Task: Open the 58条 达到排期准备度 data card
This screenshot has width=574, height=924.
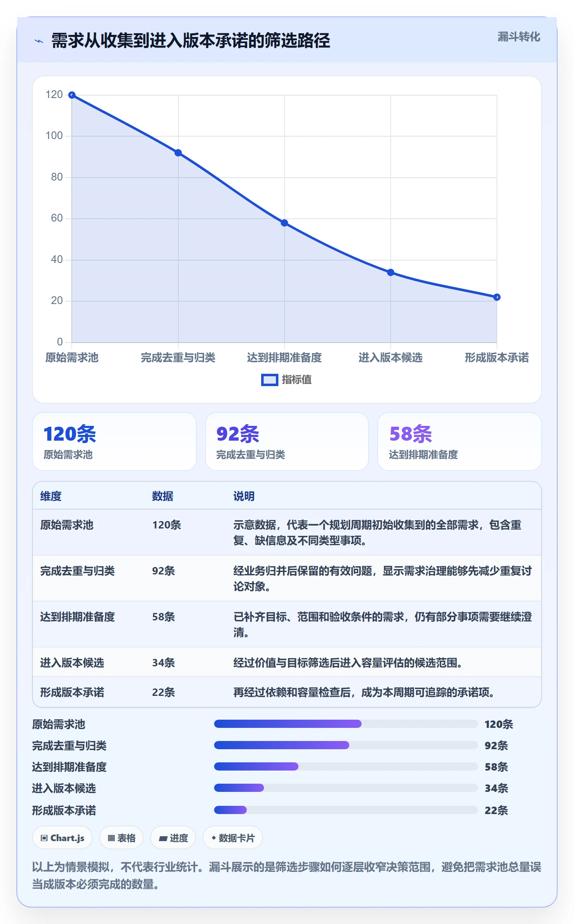Action: pyautogui.click(x=460, y=441)
